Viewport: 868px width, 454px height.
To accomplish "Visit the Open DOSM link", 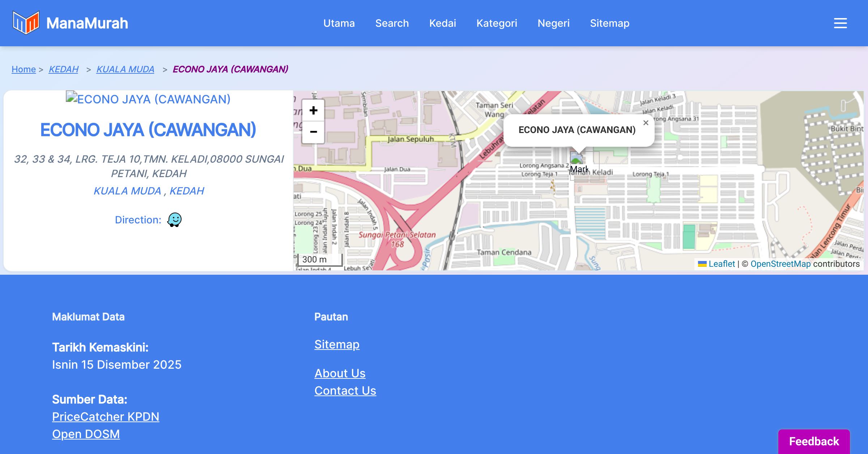I will [86, 434].
